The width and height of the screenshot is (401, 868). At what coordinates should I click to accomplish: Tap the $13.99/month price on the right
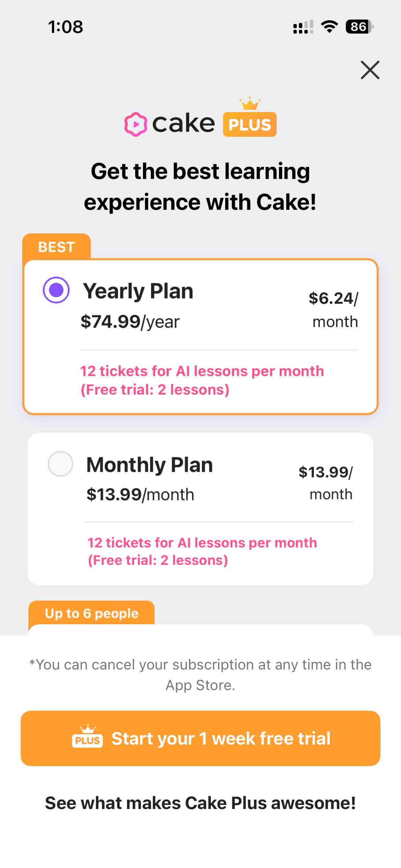[x=326, y=483]
